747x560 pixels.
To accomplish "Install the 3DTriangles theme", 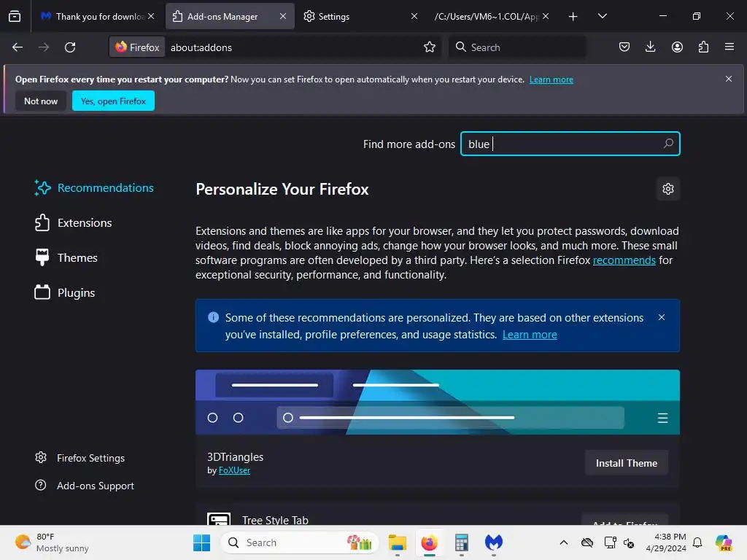I will pos(627,463).
